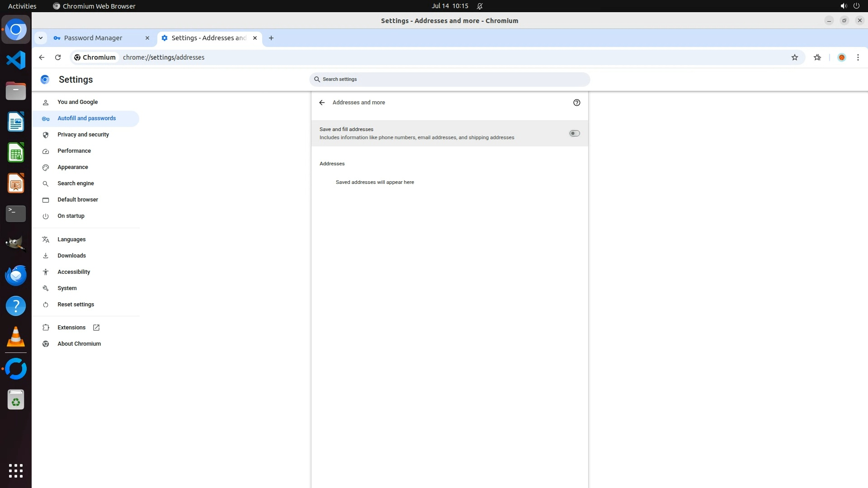Launch Visual Studio Code from dock
This screenshot has width=868, height=488.
click(16, 60)
